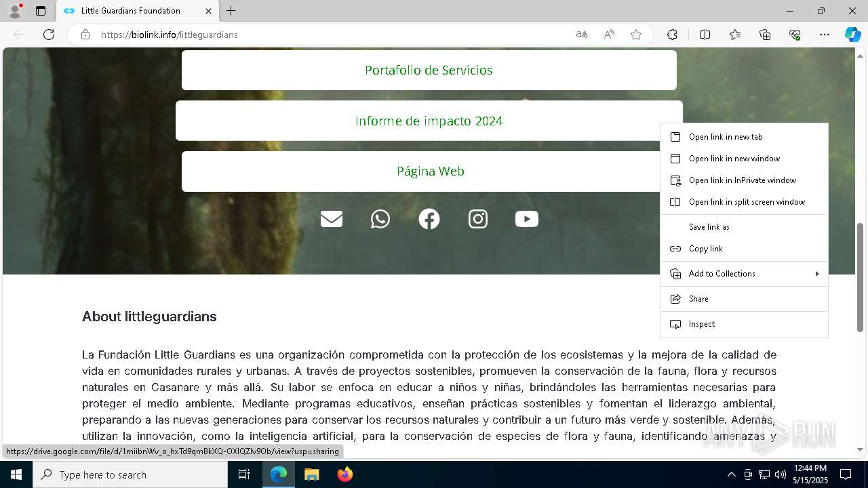The image size is (868, 488).
Task: Select Save link as
Action: tap(744, 227)
